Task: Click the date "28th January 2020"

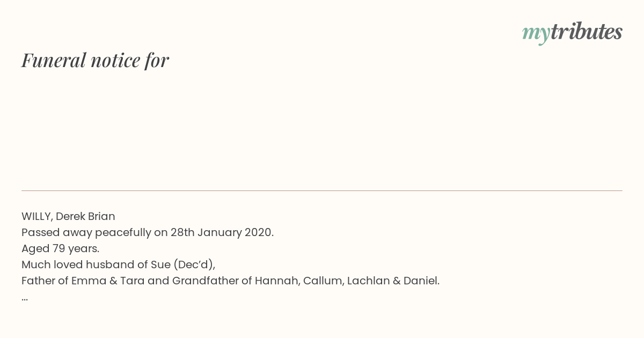Action: pos(221,232)
